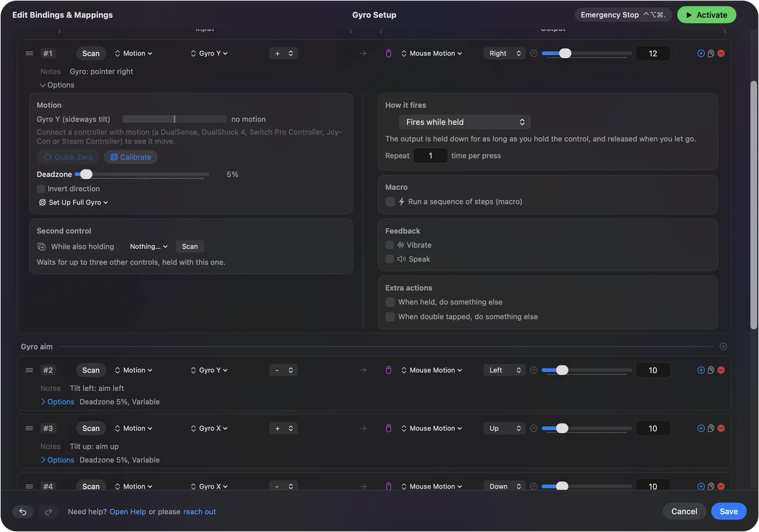Add a binding after row #2
Image resolution: width=759 pixels, height=532 pixels.
tap(701, 370)
